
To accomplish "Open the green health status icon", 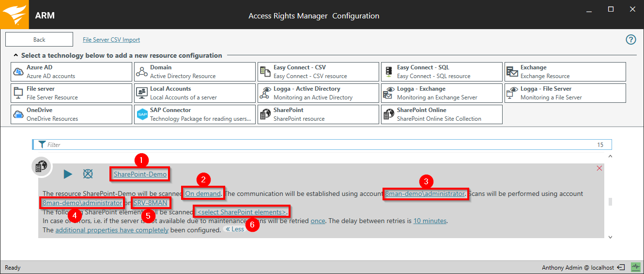I will 635,267.
